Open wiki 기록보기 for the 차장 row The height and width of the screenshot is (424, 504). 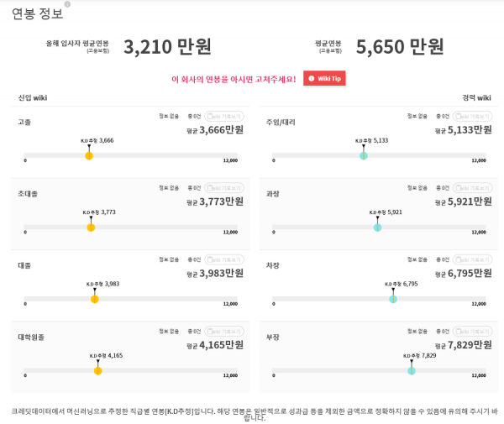pos(472,259)
